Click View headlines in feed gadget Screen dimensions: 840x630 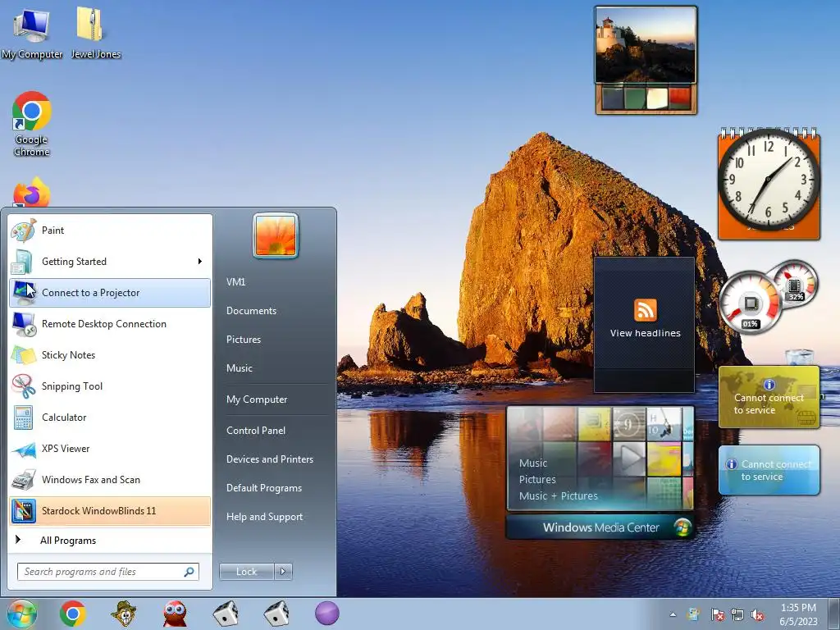645,333
